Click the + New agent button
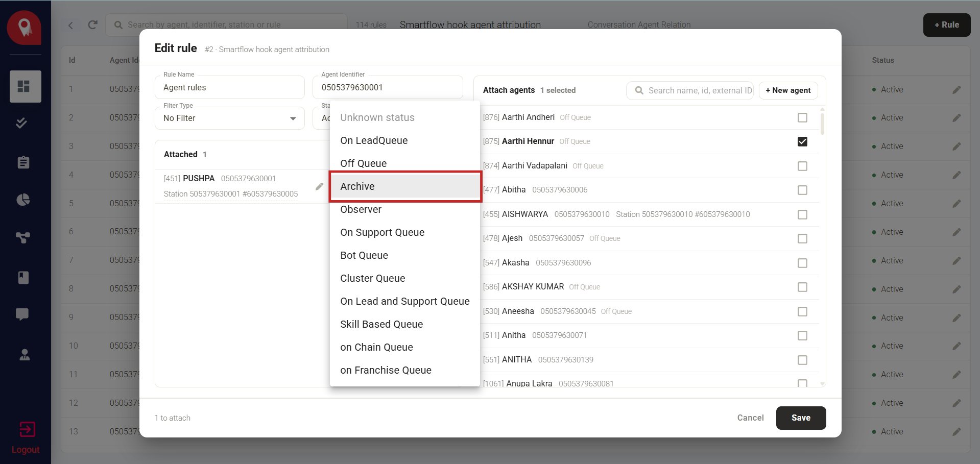Screen dimensions: 980x464 pos(788,90)
